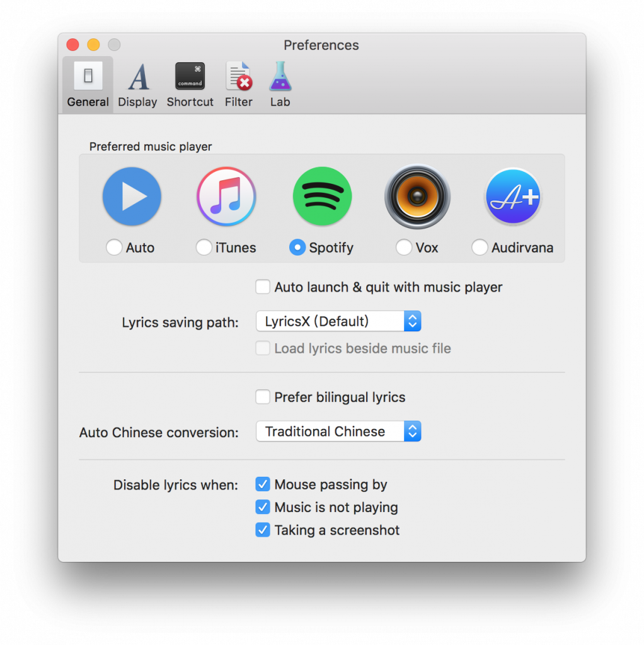Click the Audirvana A+ icon

click(513, 197)
